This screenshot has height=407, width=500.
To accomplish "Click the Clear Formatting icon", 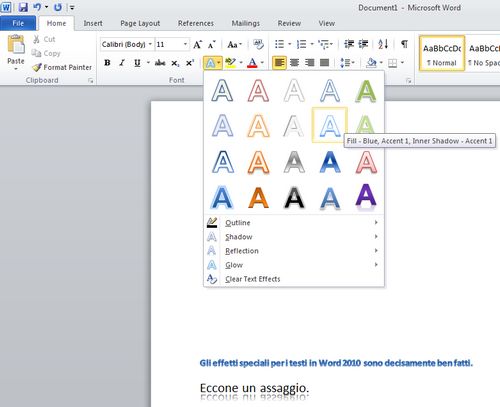I will 258,44.
